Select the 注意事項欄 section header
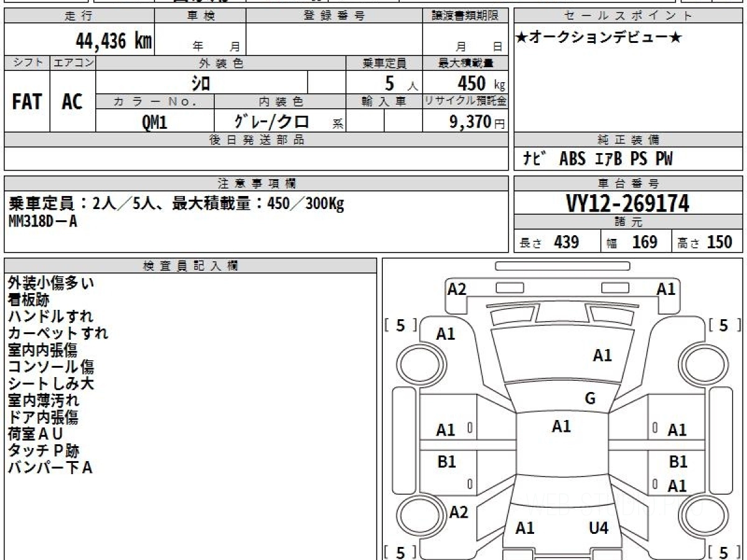The width and height of the screenshot is (747, 560). point(256,184)
